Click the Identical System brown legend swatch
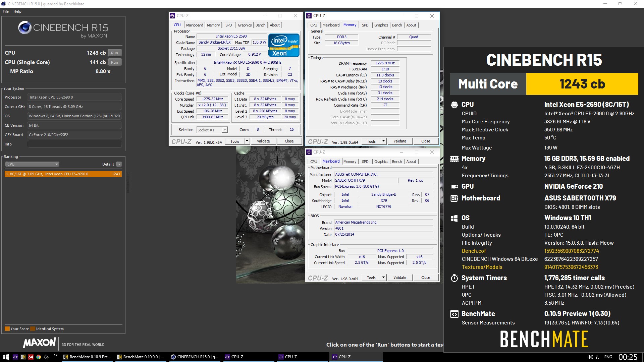 pyautogui.click(x=33, y=329)
